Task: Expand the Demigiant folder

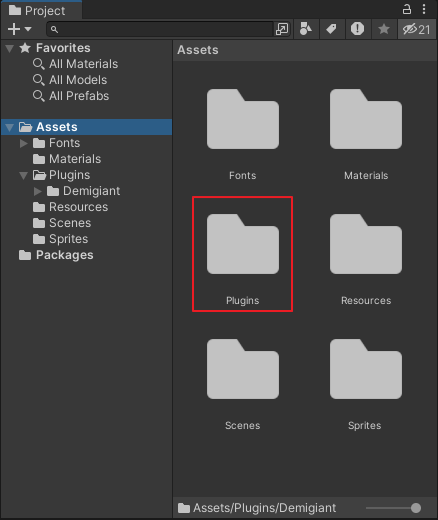Action: [x=38, y=191]
